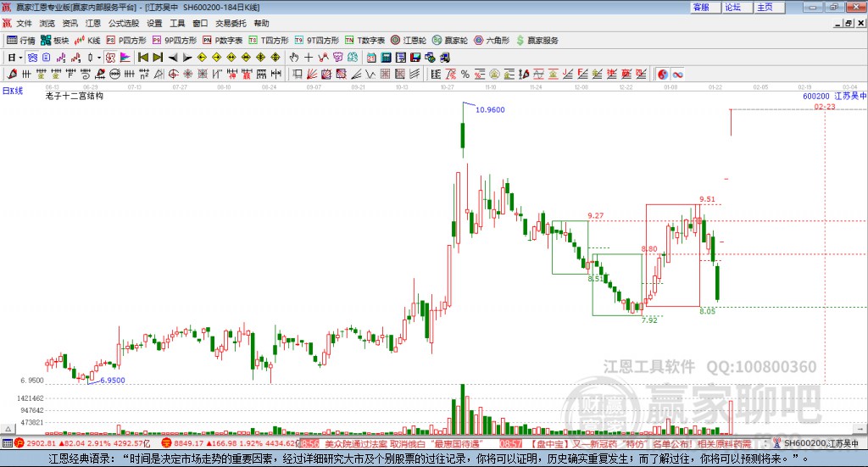Click the 7.92 price annotation
This screenshot has height=467, width=868.
[x=649, y=320]
